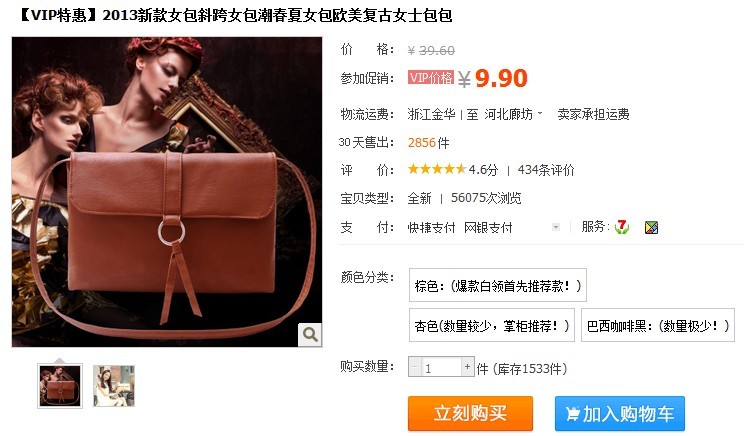Click the main brown bag product image
The width and height of the screenshot is (744, 436).
[x=167, y=192]
